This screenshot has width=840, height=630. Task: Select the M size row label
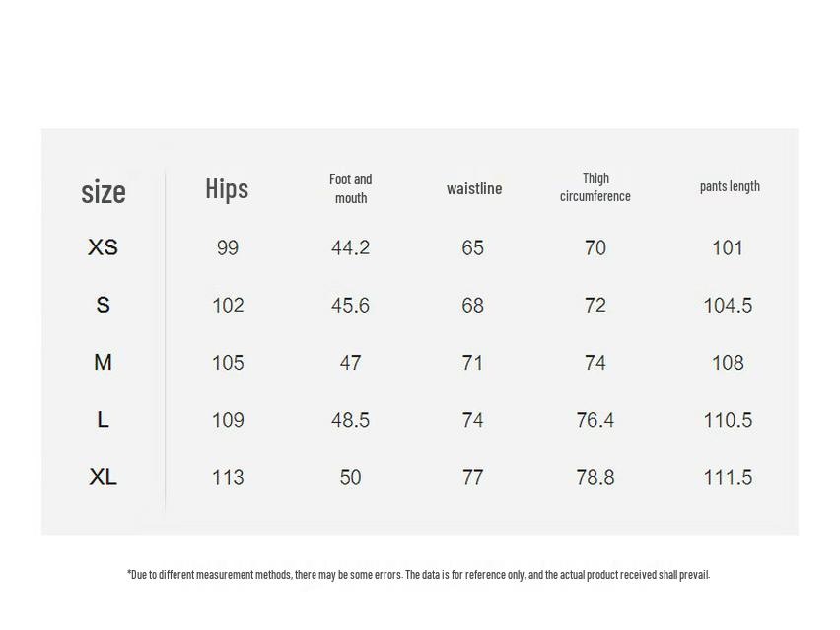click(x=103, y=363)
